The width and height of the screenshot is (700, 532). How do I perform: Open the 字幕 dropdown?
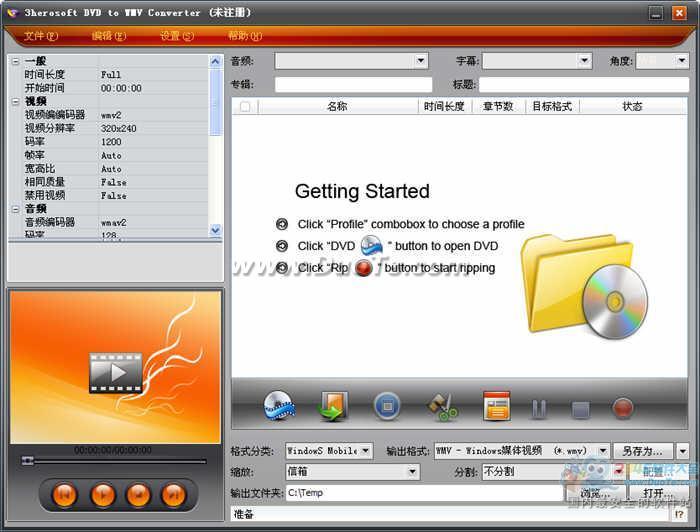[584, 61]
